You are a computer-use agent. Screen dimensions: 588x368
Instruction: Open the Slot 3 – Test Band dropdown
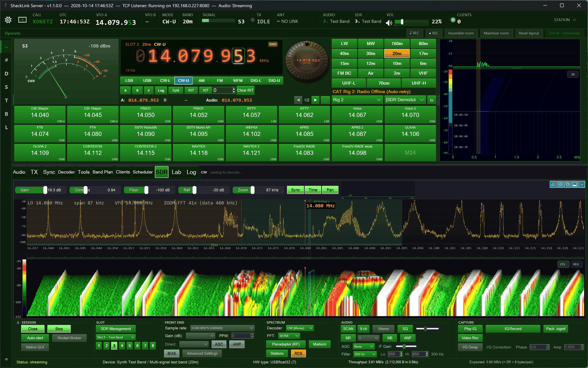[116, 337]
